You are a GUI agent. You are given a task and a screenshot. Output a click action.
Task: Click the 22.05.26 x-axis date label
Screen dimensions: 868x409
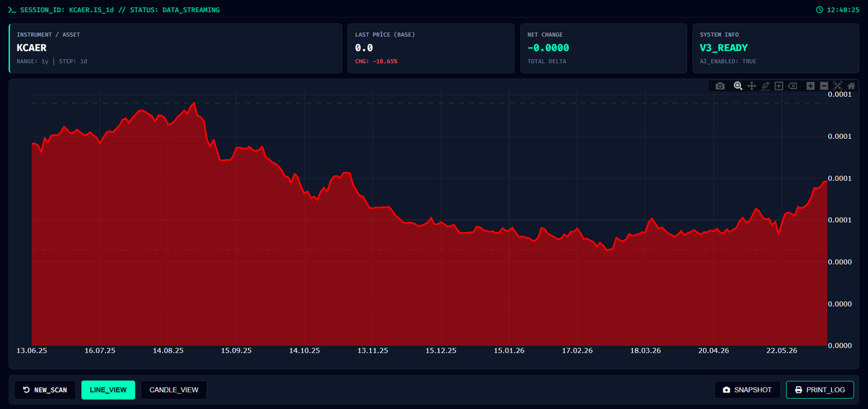(781, 350)
